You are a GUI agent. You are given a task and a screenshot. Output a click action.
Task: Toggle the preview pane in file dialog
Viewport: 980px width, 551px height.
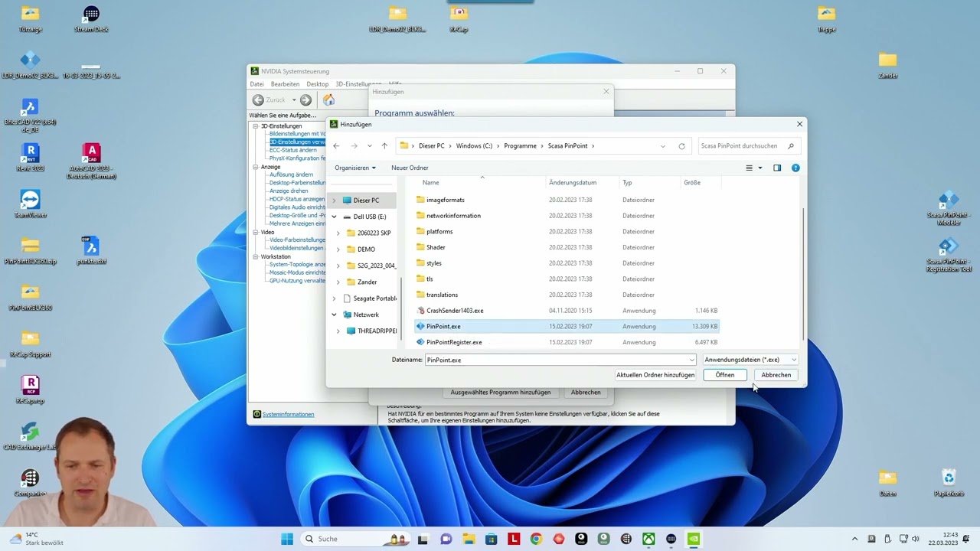pyautogui.click(x=777, y=168)
